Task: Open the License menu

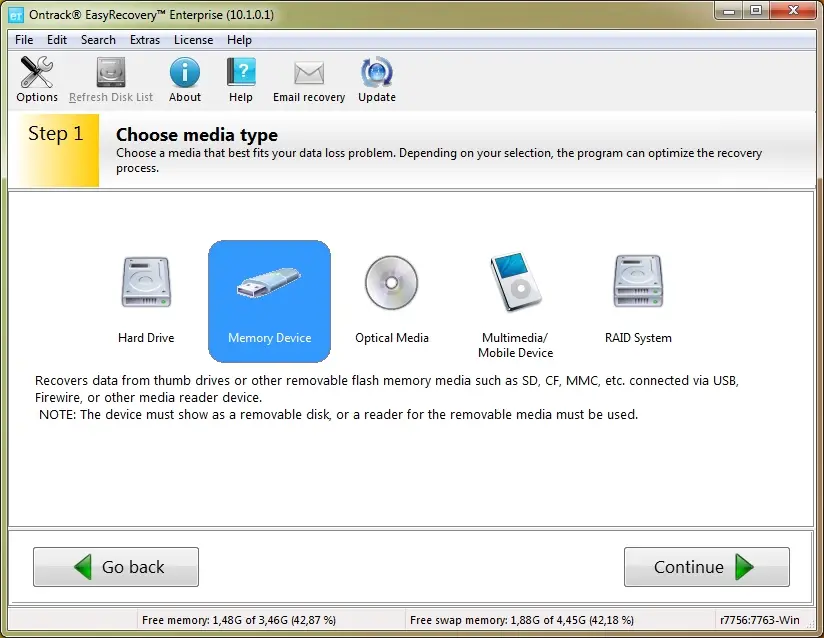Action: tap(193, 40)
